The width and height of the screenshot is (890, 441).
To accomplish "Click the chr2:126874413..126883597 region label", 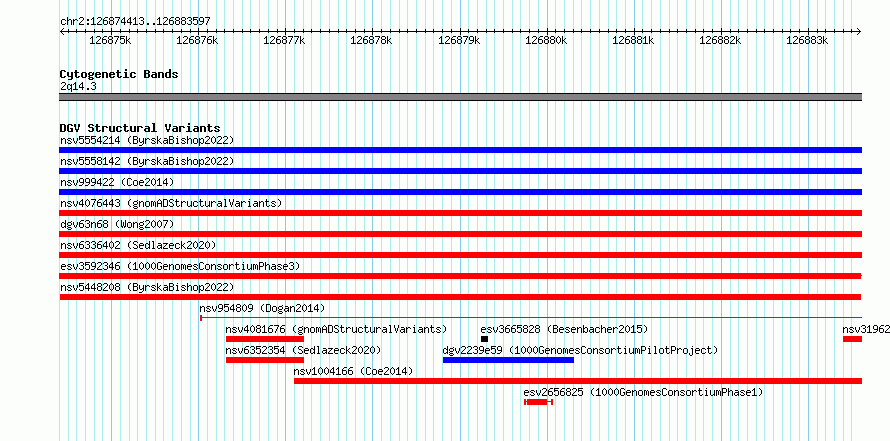I will pos(135,22).
